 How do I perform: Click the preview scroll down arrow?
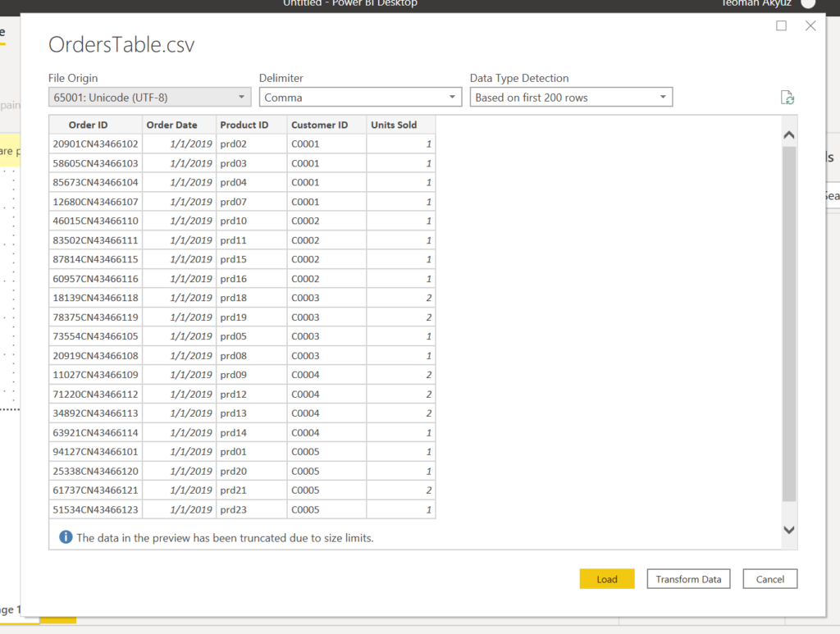click(789, 530)
